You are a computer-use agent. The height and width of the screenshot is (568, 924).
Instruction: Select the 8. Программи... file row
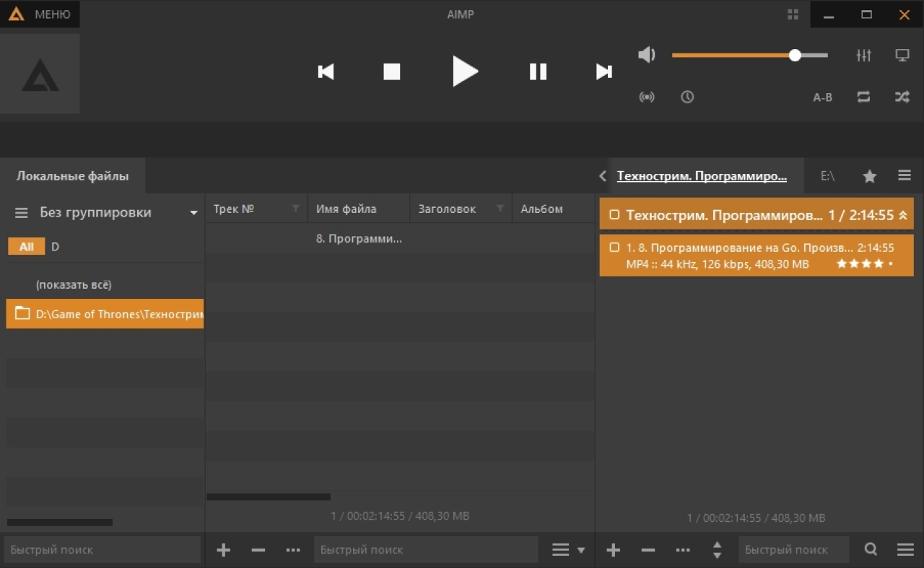pyautogui.click(x=400, y=238)
